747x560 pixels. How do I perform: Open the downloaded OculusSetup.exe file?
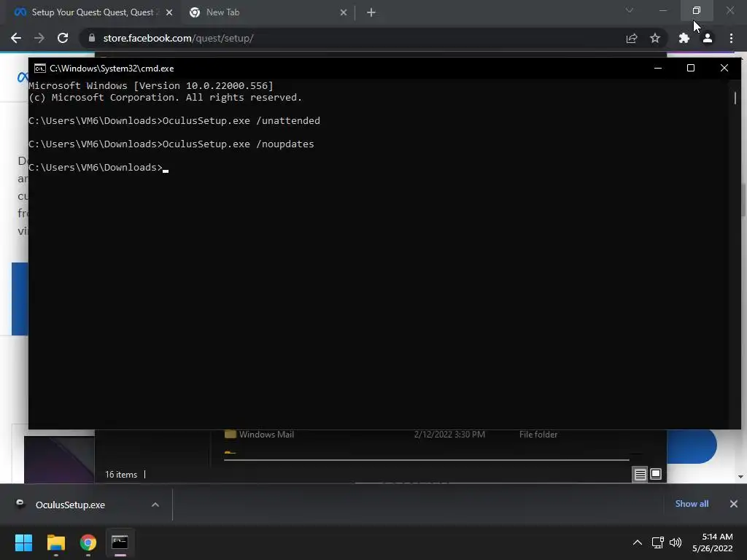[x=70, y=505]
